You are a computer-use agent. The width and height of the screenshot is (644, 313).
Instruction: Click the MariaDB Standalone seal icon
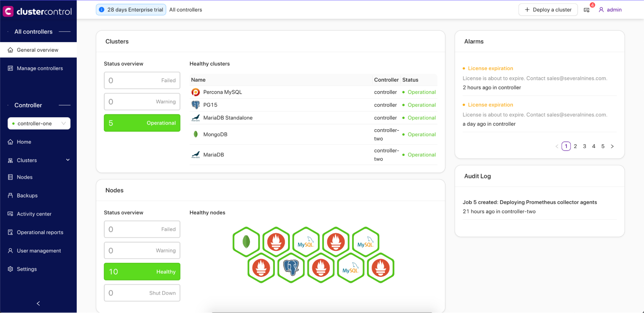[196, 118]
